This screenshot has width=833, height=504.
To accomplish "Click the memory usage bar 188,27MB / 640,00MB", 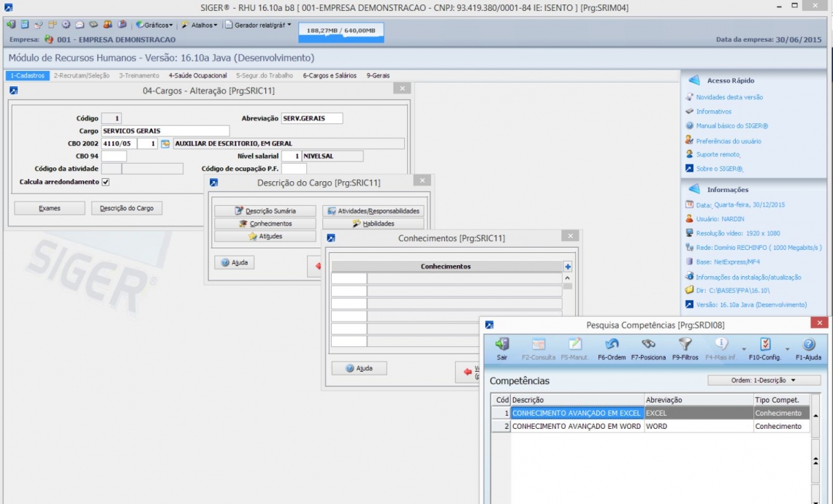I will [x=341, y=32].
